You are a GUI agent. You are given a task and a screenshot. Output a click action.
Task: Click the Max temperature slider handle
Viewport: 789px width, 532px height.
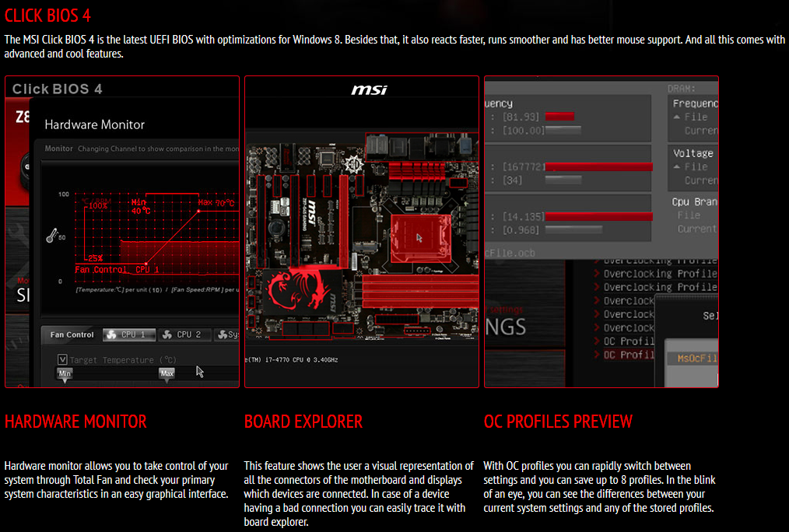[x=167, y=375]
